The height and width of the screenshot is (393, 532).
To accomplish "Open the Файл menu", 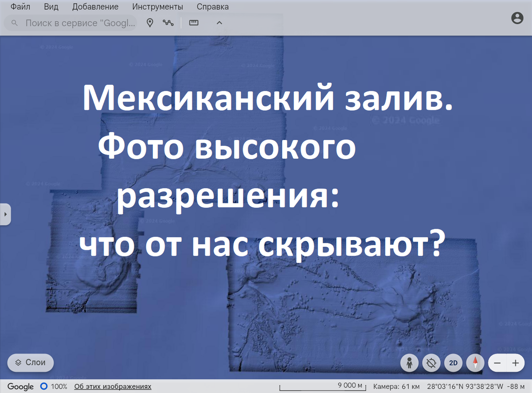I will pyautogui.click(x=20, y=7).
